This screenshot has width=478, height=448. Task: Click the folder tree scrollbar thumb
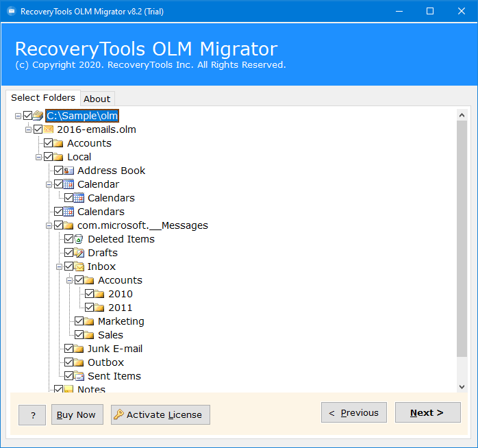(462, 238)
